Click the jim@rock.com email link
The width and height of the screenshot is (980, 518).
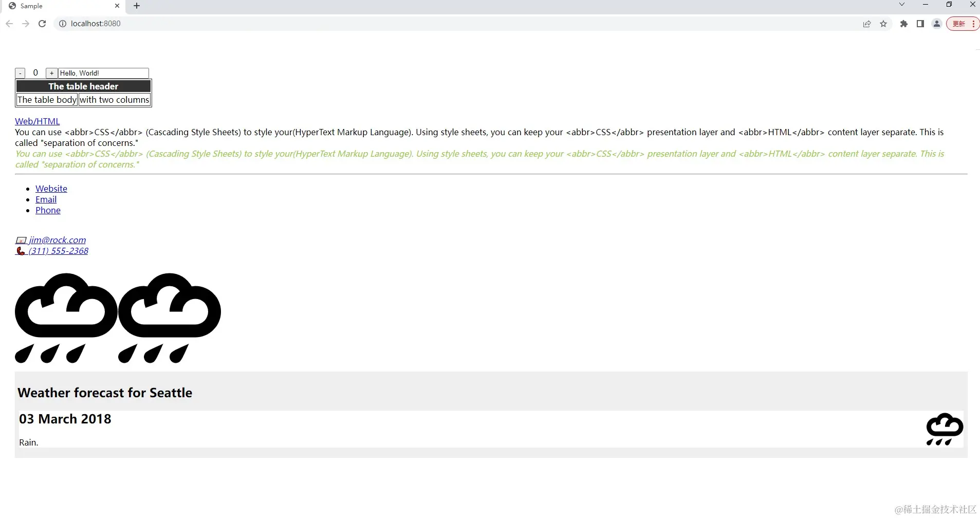(57, 240)
